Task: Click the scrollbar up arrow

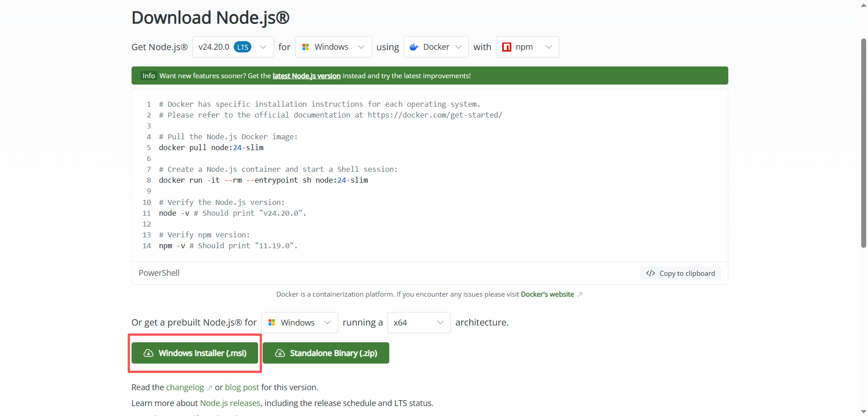Action: (863, 5)
